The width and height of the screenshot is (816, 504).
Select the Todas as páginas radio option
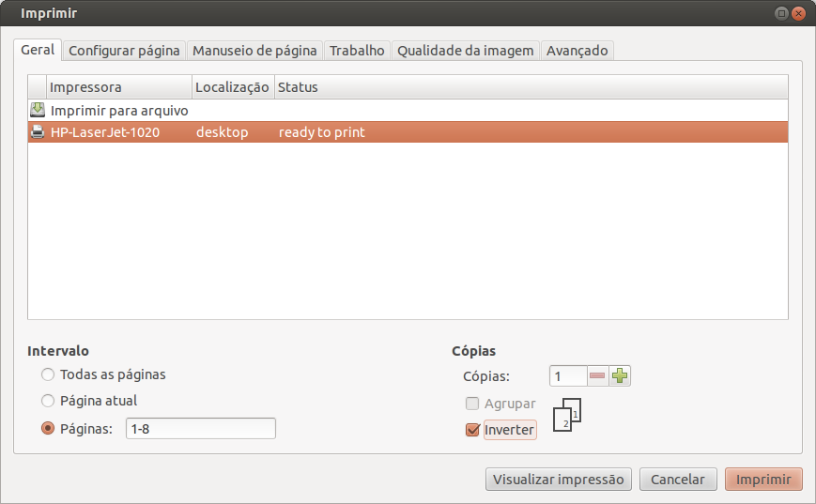pyautogui.click(x=48, y=374)
